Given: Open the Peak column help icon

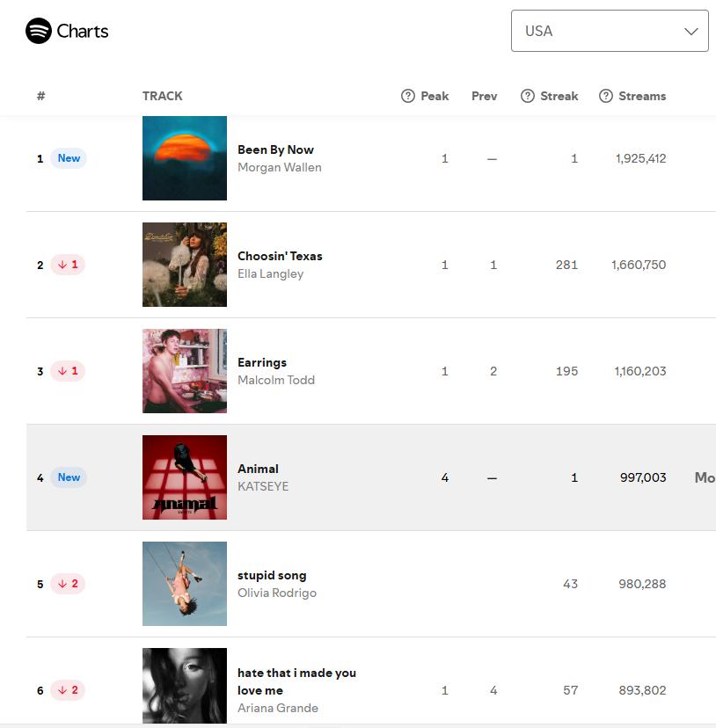Looking at the screenshot, I should (x=407, y=96).
